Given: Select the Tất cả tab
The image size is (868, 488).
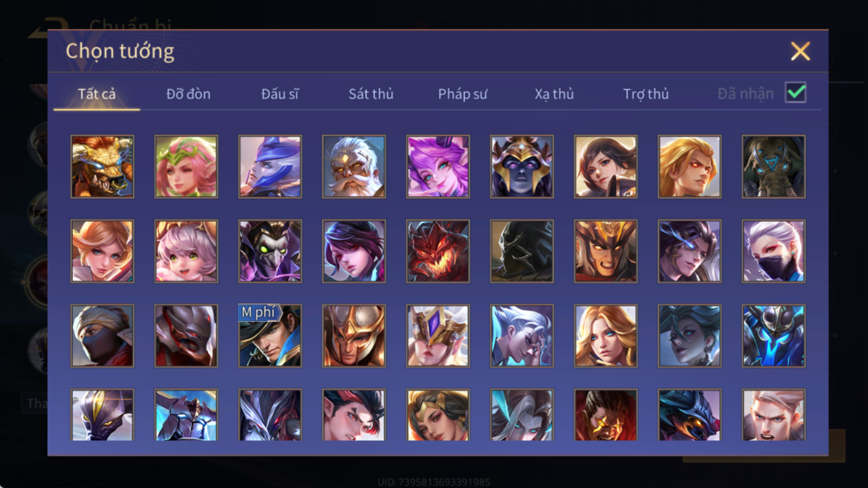Looking at the screenshot, I should [97, 94].
